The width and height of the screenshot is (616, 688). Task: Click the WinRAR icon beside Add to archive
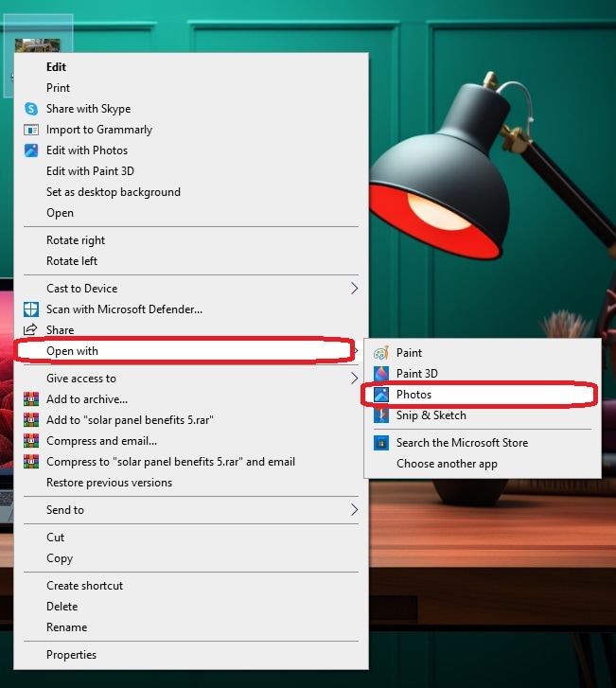click(x=31, y=398)
